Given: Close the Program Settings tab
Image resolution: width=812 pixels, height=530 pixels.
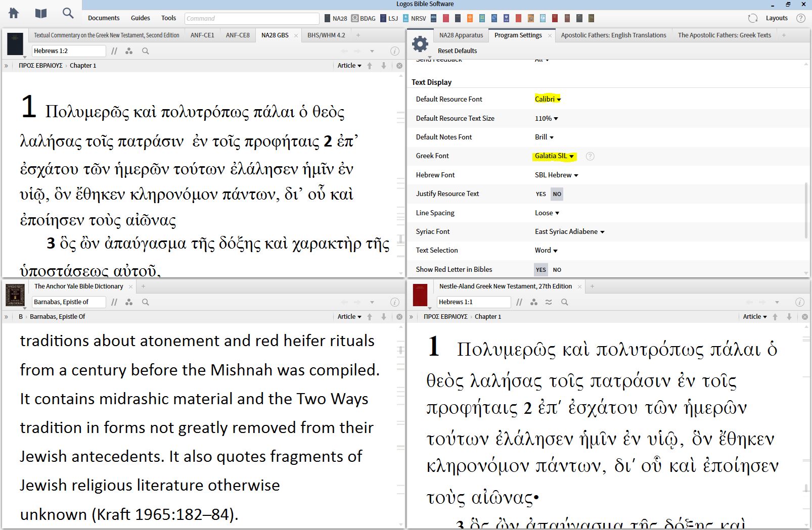Looking at the screenshot, I should [549, 35].
